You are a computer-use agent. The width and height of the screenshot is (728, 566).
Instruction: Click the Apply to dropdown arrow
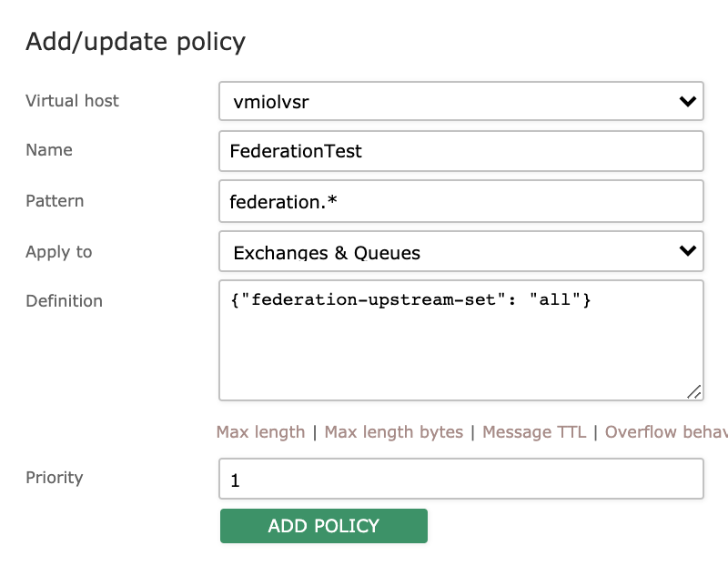pos(688,251)
